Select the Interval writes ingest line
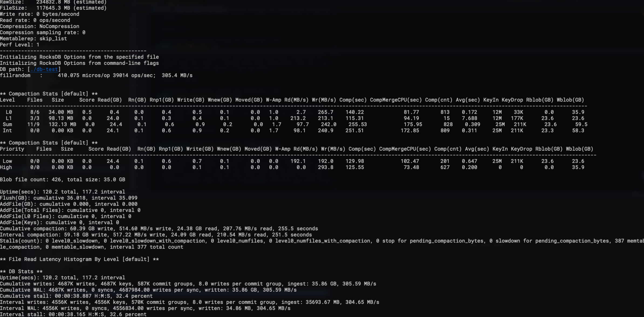 pyautogui.click(x=189, y=302)
